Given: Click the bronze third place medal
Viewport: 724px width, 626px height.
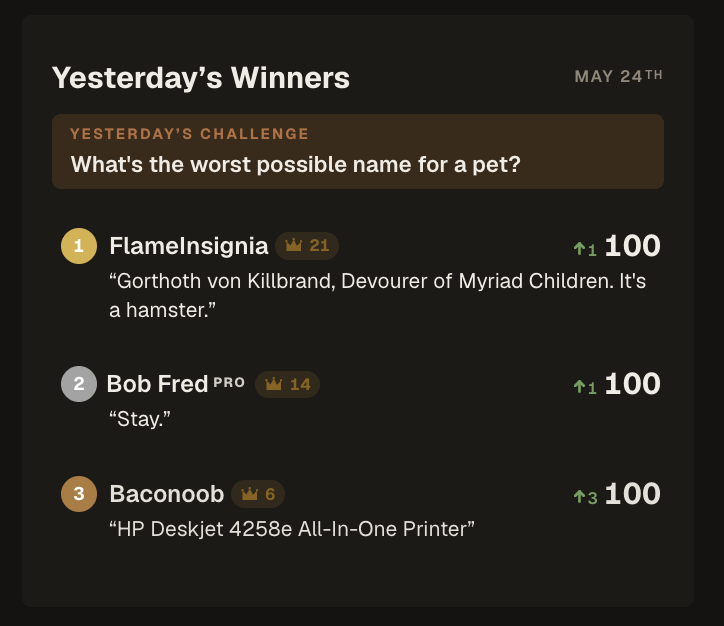Looking at the screenshot, I should (79, 494).
